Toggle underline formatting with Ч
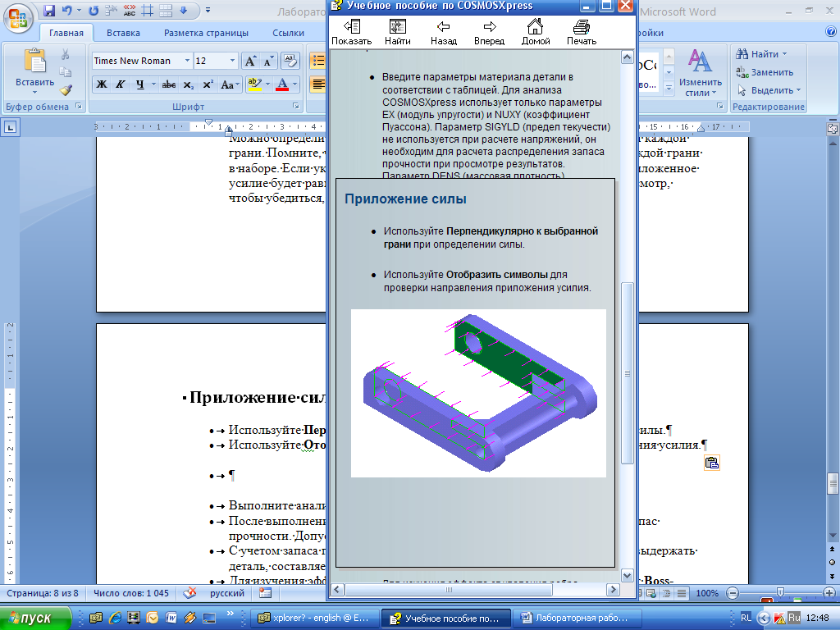Viewport: 840px width, 630px height. pos(139,84)
